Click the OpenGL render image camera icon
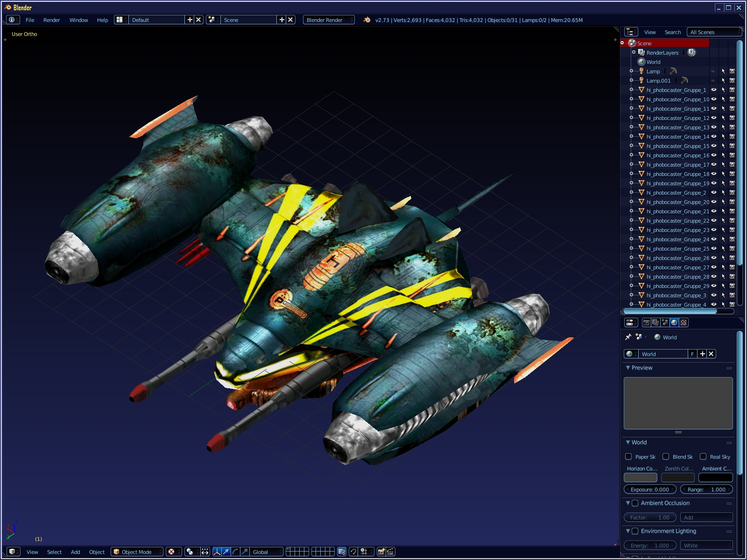Viewport: 747px width, 560px height. [x=381, y=552]
